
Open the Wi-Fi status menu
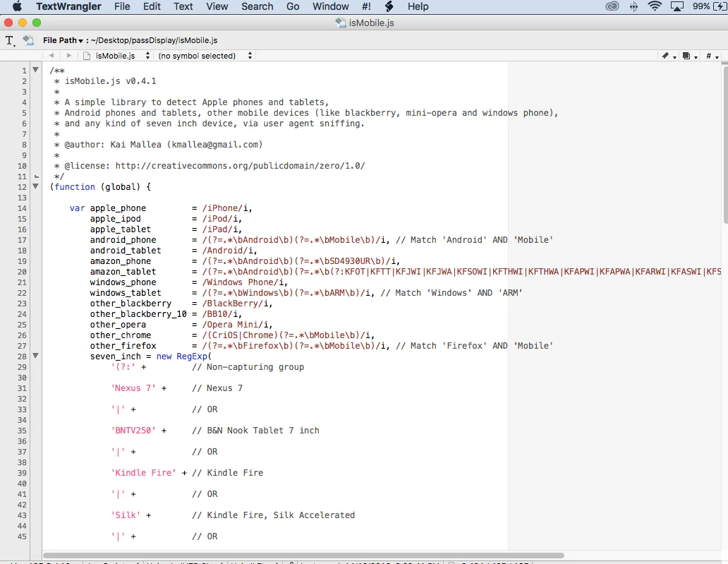tap(655, 6)
